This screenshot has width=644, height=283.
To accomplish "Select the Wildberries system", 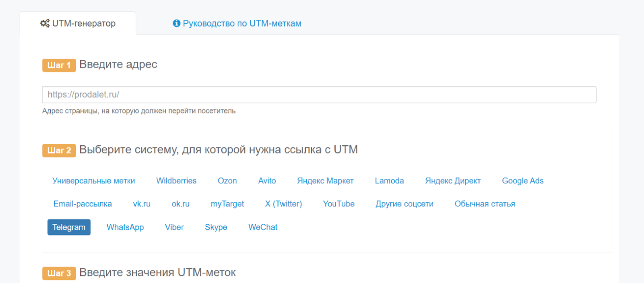I will (176, 181).
